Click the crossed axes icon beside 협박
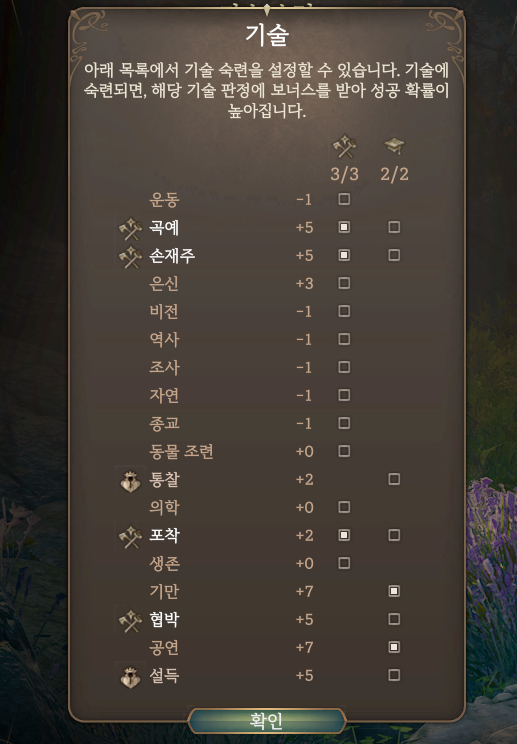The image size is (517, 744). point(130,620)
